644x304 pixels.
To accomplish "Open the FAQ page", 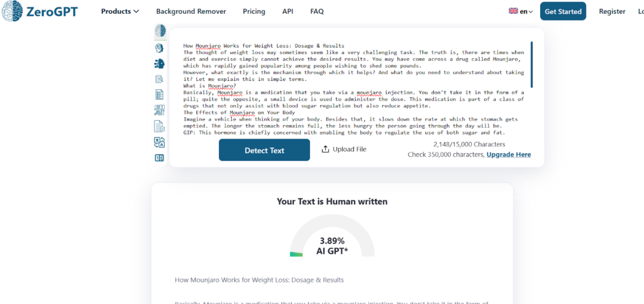I will click(x=317, y=11).
